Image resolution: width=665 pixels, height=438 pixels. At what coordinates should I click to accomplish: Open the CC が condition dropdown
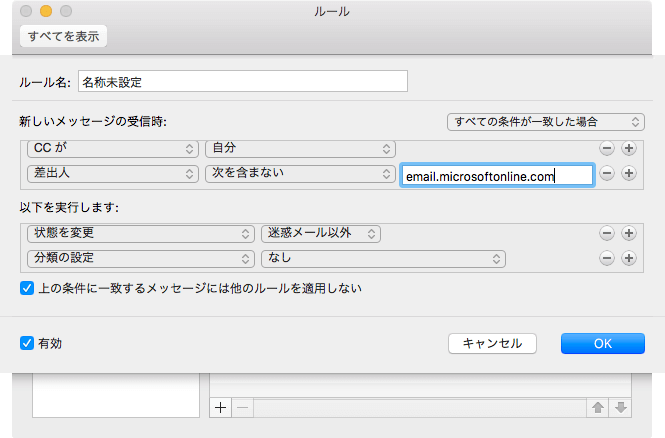point(113,148)
